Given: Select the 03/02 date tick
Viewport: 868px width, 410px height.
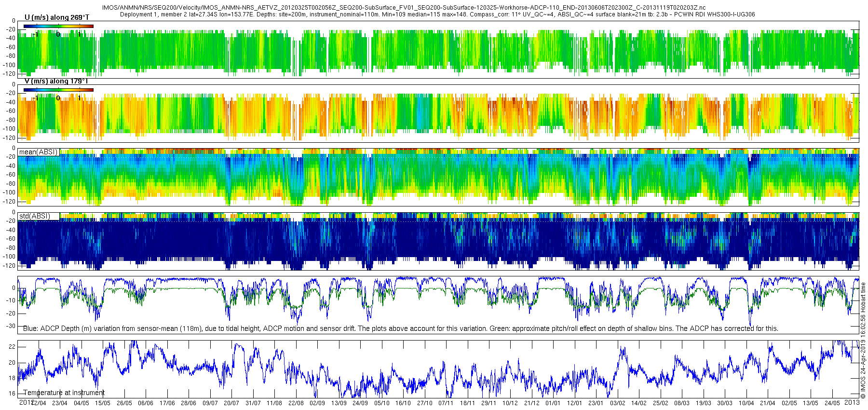Looking at the screenshot, I should coord(617,403).
